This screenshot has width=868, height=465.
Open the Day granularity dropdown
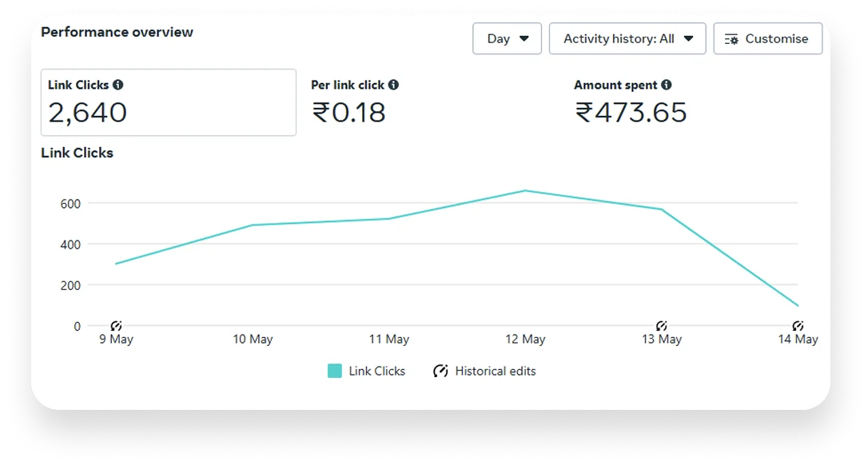click(507, 38)
